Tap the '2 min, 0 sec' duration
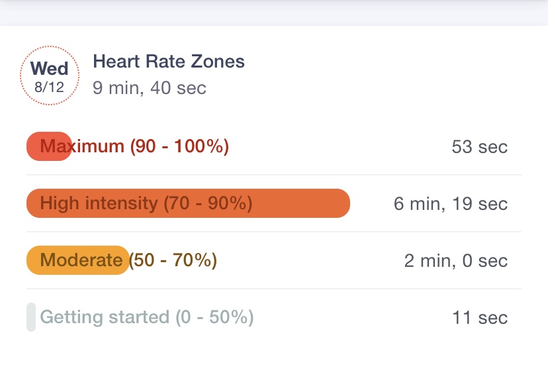The width and height of the screenshot is (548, 392). pos(455,260)
